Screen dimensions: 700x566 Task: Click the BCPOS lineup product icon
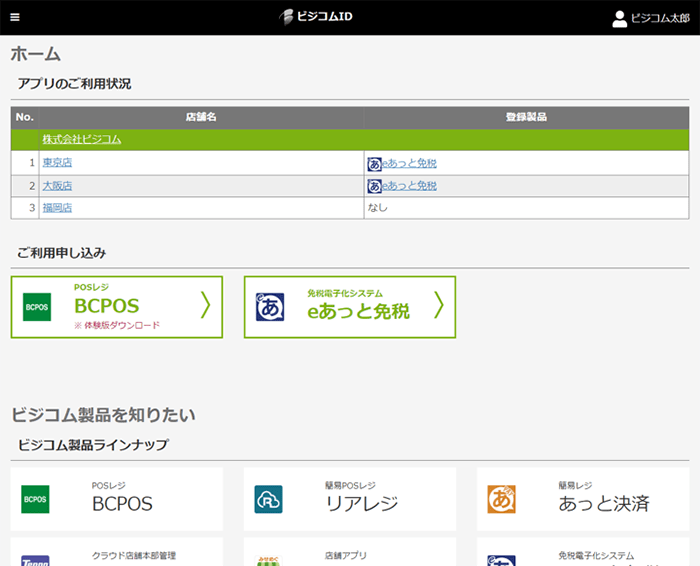(36, 499)
